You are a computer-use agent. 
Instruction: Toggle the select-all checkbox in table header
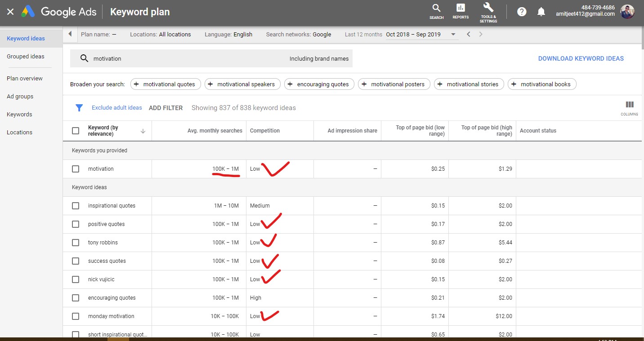(76, 131)
